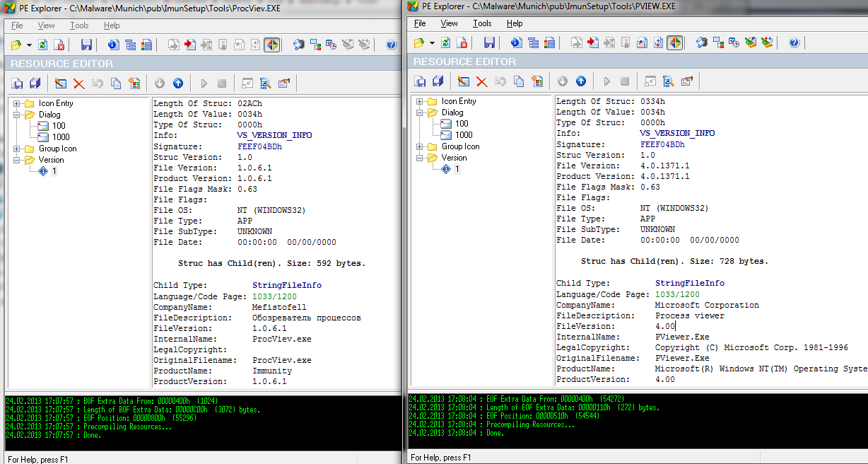Image resolution: width=868 pixels, height=464 pixels.
Task: Open Headers Info (blue i icon) in ProcView.EXE window
Action: click(x=113, y=45)
